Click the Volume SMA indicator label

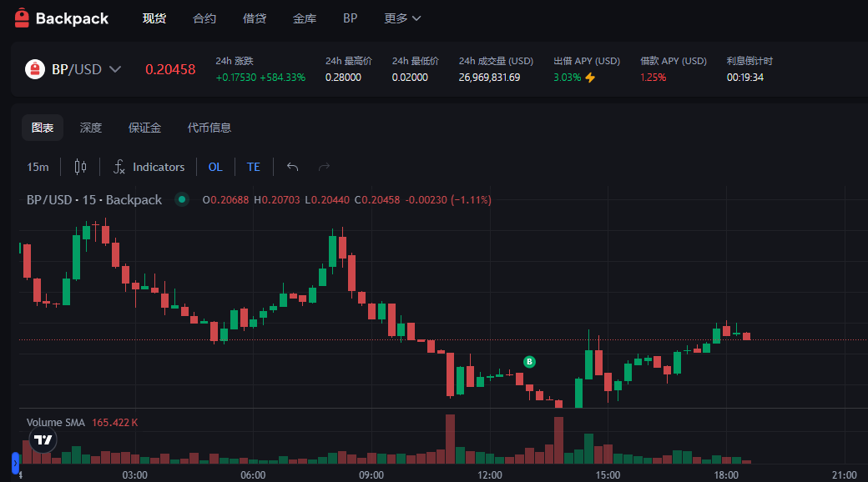click(x=55, y=422)
